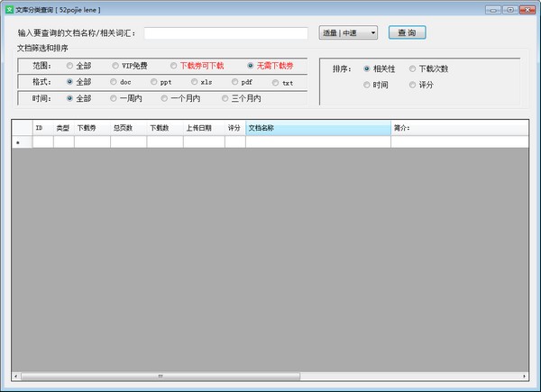Minimize the application window
541x392 pixels.
tap(494, 9)
